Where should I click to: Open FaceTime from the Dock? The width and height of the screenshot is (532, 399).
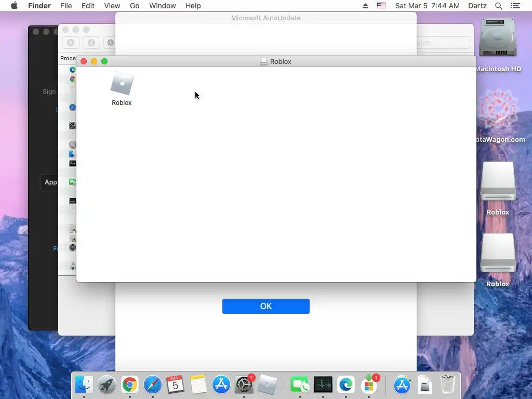tap(300, 385)
